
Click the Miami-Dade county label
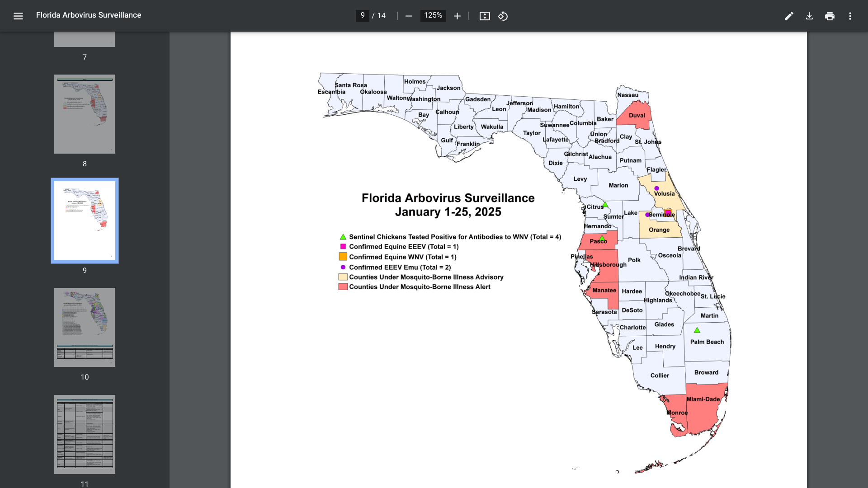click(703, 399)
